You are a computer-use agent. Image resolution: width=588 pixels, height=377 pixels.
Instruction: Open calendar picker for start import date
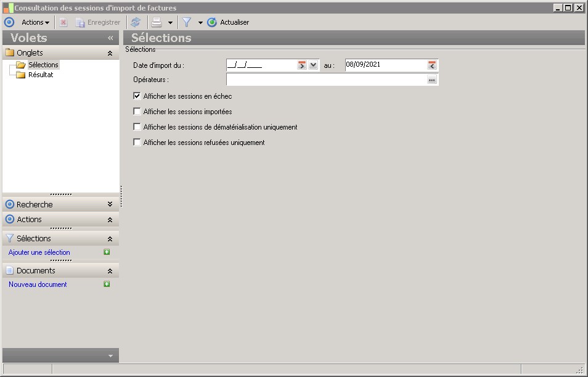point(302,65)
